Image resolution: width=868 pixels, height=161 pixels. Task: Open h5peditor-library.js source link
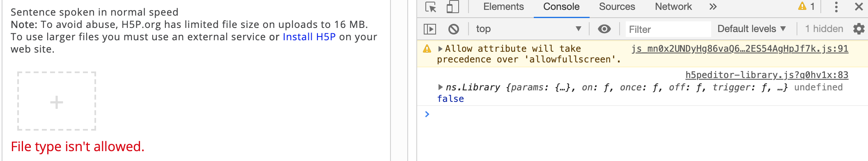click(767, 75)
